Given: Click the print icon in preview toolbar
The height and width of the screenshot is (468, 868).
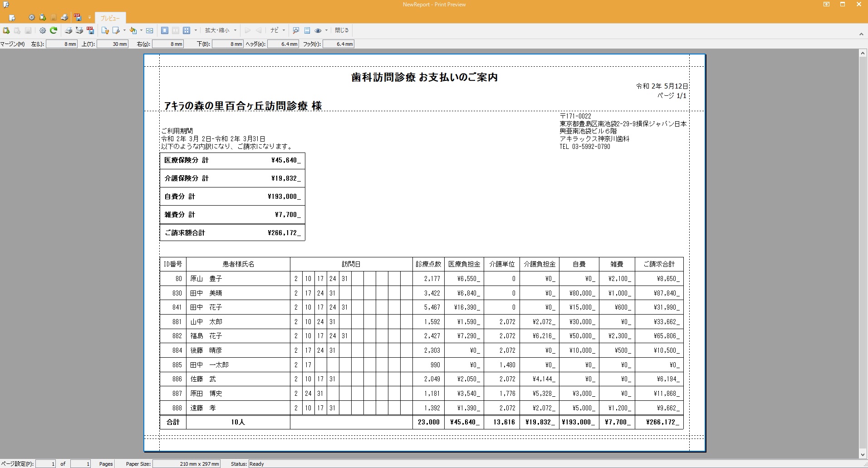Looking at the screenshot, I should click(69, 30).
